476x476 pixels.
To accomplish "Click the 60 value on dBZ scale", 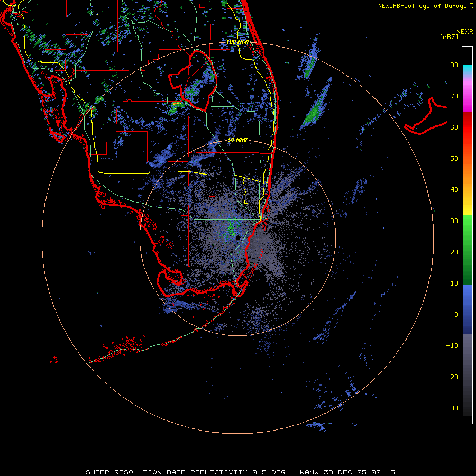I will [x=454, y=127].
